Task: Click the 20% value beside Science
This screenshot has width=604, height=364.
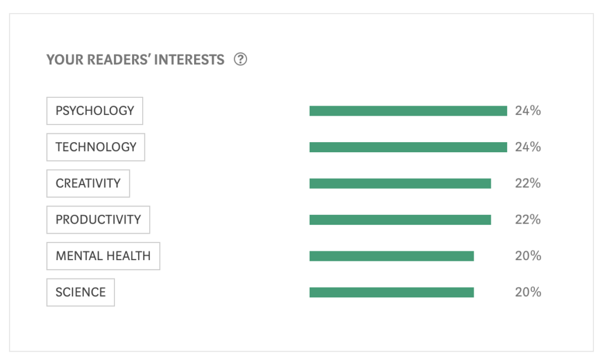Action: pyautogui.click(x=528, y=292)
